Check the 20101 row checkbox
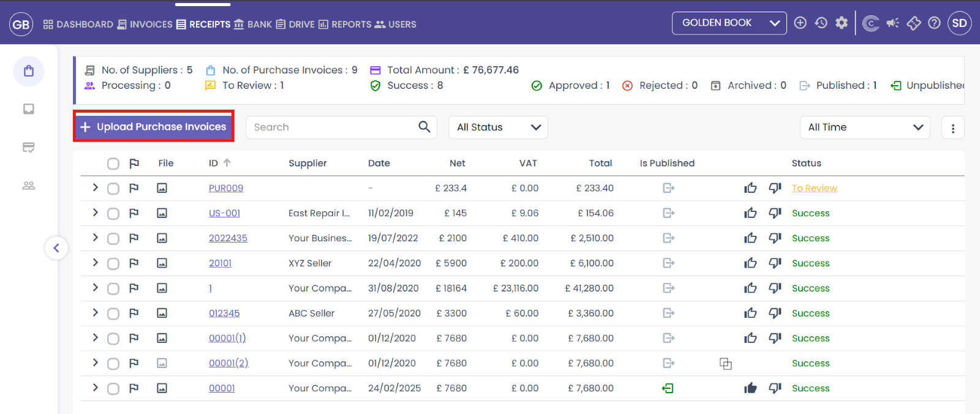 coord(113,264)
